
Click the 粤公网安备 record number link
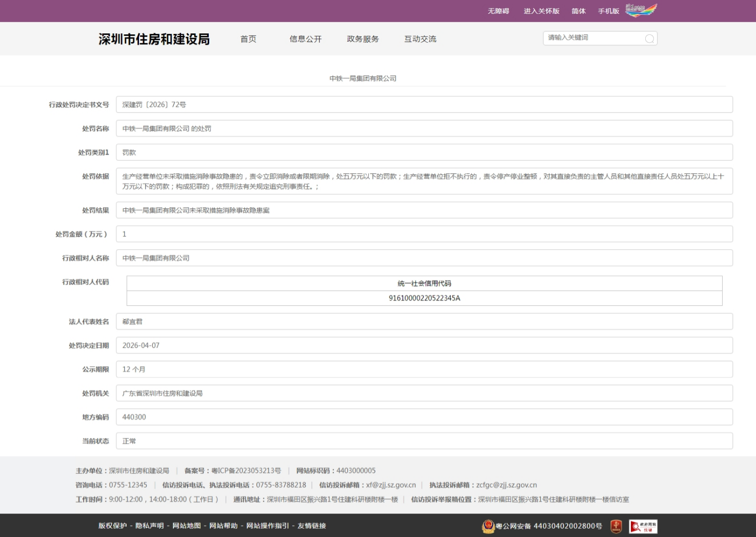pos(549,526)
